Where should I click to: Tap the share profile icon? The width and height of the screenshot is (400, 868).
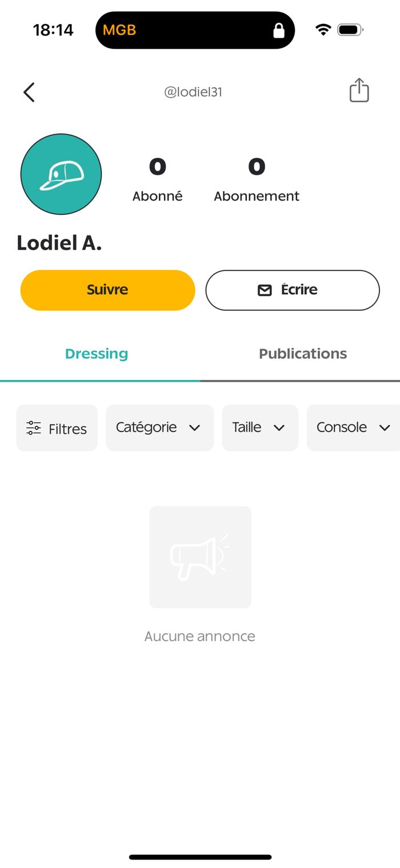click(359, 91)
